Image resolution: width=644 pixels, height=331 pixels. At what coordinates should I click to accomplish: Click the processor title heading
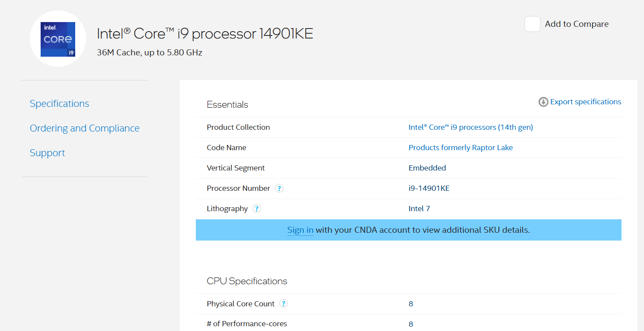click(x=205, y=33)
